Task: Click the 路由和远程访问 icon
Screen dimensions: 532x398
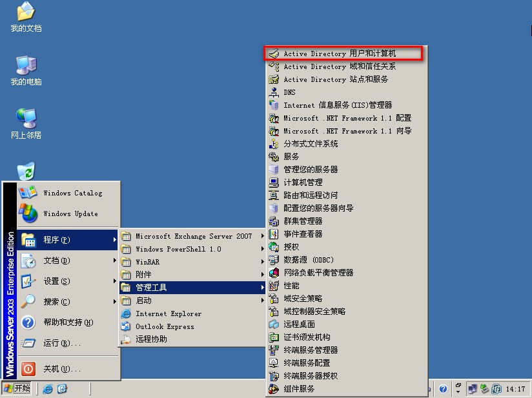Action: (x=274, y=195)
